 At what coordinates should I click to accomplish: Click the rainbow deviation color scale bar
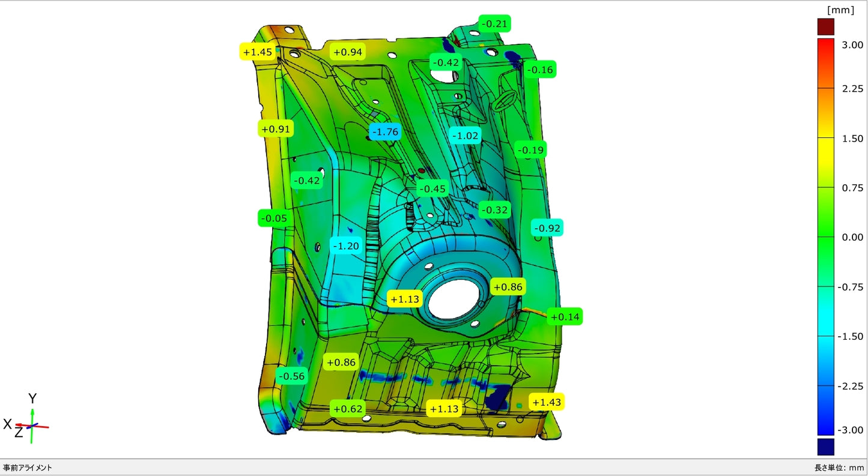tap(826, 236)
